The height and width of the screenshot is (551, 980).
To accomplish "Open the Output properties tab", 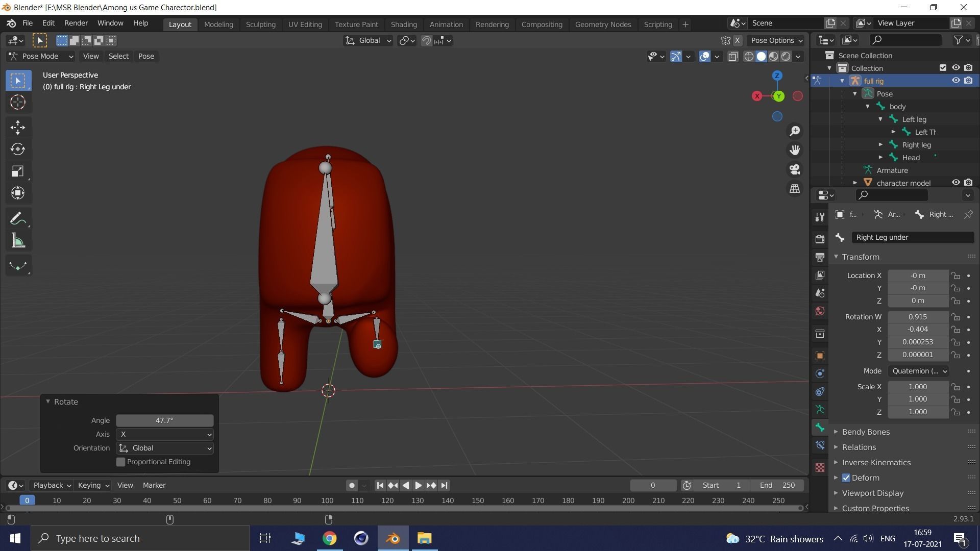I will (820, 257).
